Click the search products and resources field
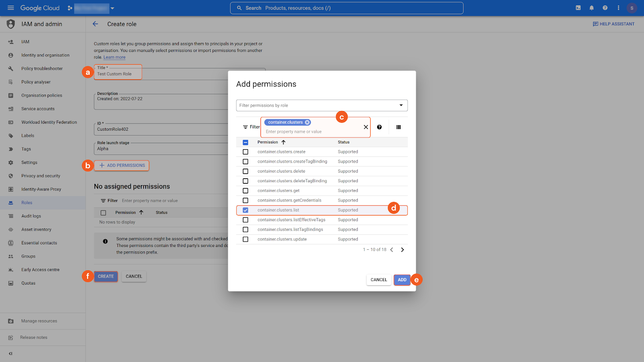The height and width of the screenshot is (362, 644). coord(347,8)
